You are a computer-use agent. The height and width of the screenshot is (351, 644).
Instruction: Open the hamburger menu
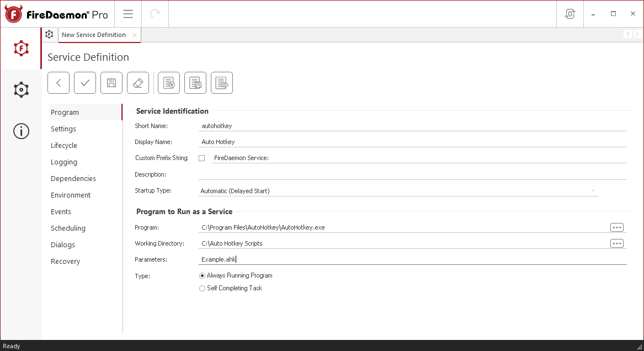128,14
